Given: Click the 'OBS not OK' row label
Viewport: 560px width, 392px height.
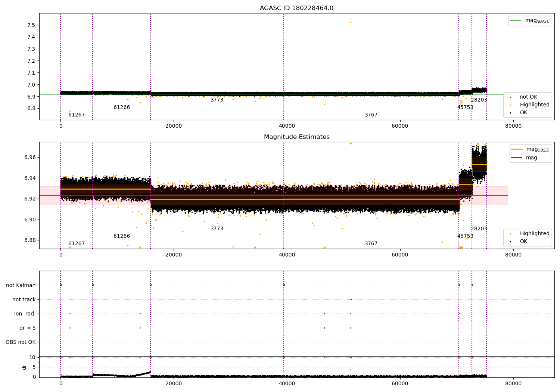Looking at the screenshot, I should point(21,342).
